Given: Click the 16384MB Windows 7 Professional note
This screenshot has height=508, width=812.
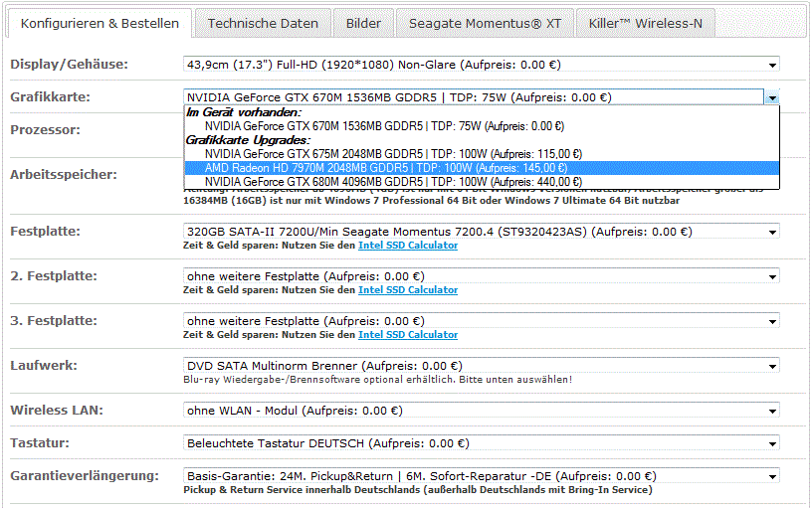Looking at the screenshot, I should click(432, 201).
